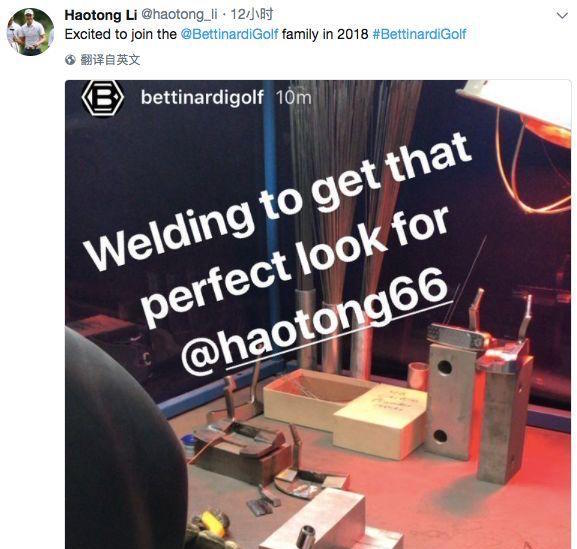Open the @BettinardiGolf mention link

click(x=229, y=34)
